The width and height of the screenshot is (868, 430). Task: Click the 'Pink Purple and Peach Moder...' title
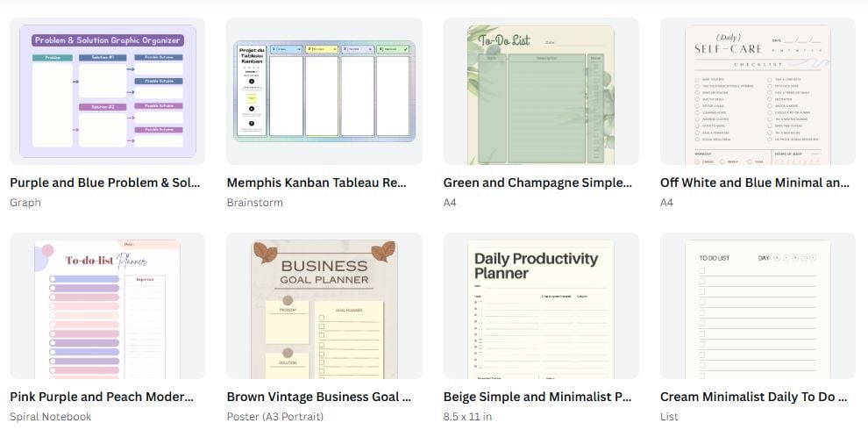point(102,397)
